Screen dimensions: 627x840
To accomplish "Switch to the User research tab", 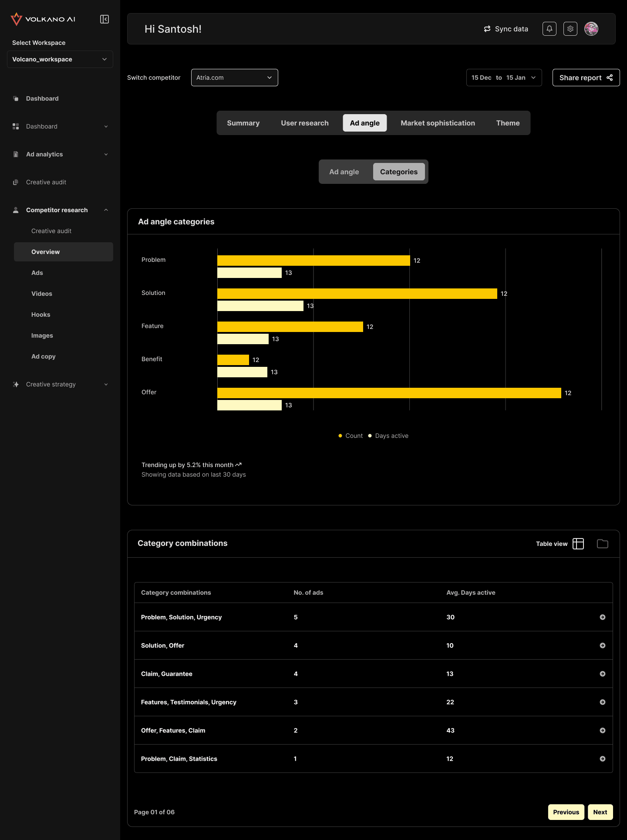I will [x=305, y=123].
